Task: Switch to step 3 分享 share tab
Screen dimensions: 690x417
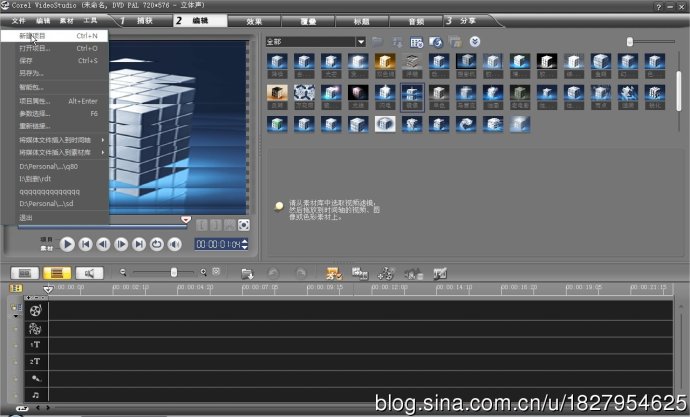Action: point(467,21)
